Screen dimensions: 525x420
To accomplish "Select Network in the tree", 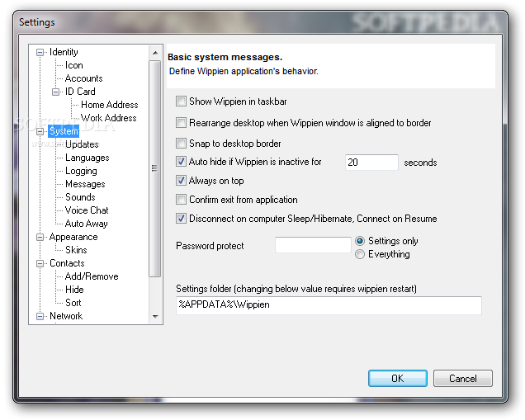I will pyautogui.click(x=66, y=316).
